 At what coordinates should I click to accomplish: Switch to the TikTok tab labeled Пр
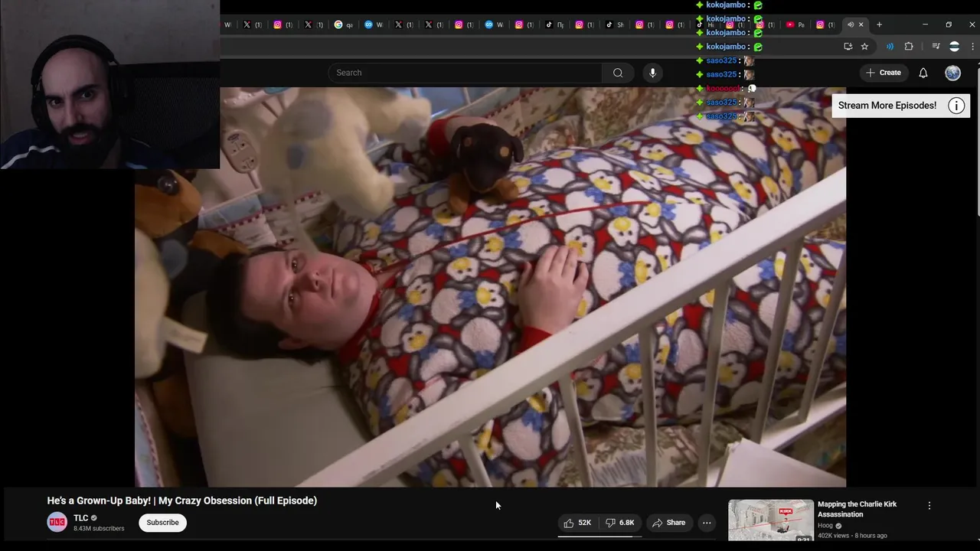coord(554,24)
